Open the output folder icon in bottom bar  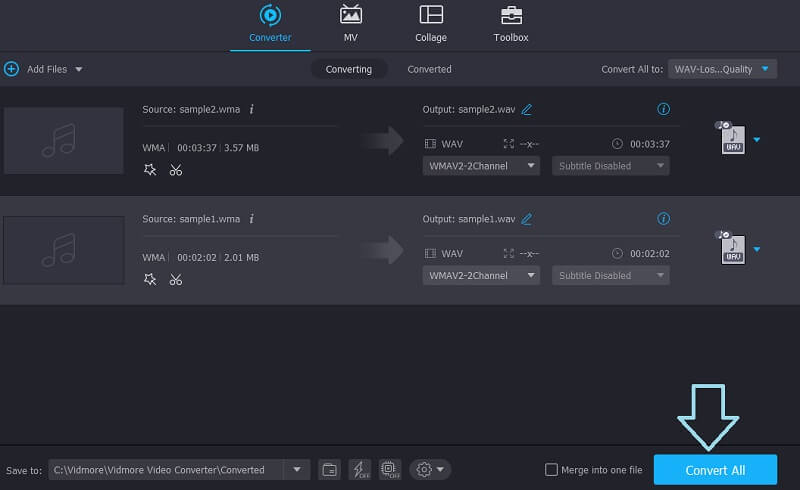coord(329,469)
